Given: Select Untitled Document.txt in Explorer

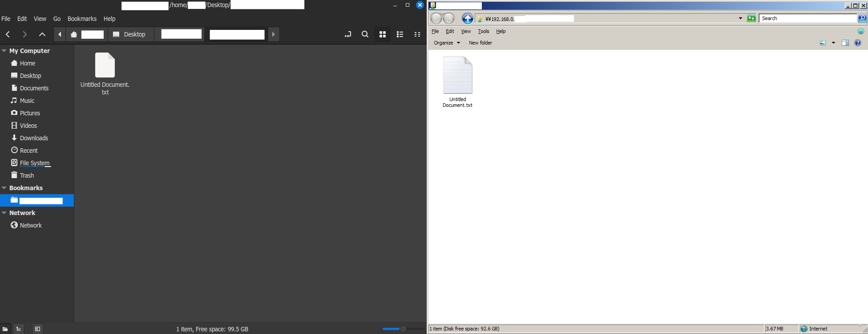Looking at the screenshot, I should pyautogui.click(x=457, y=82).
